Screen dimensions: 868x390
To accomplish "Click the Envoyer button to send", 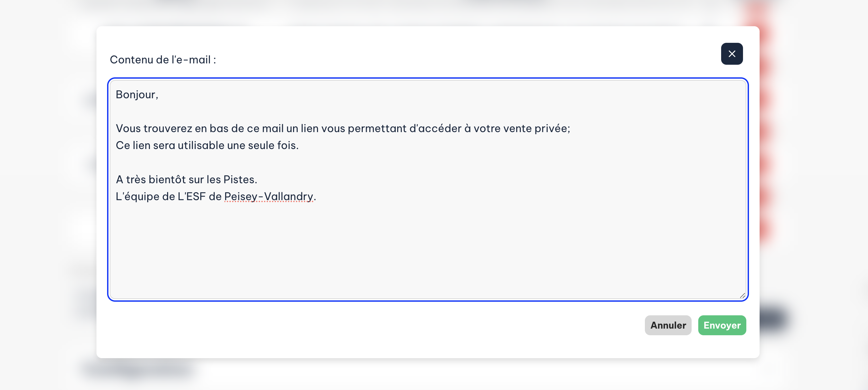I will (722, 325).
